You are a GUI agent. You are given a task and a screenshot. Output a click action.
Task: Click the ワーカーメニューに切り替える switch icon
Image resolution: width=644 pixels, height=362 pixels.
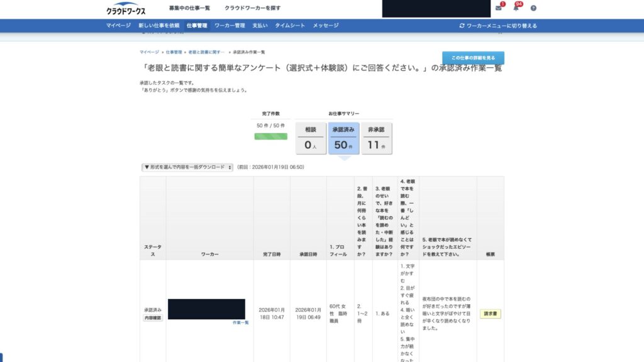tap(462, 26)
